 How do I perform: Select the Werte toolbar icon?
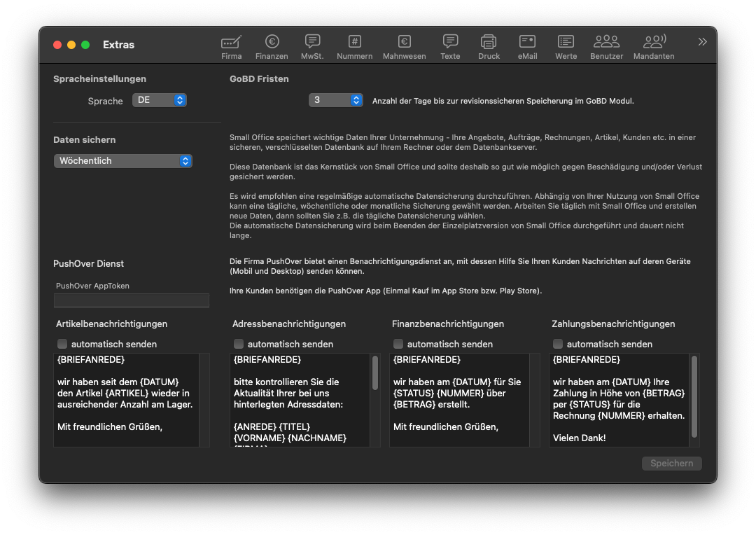566,43
